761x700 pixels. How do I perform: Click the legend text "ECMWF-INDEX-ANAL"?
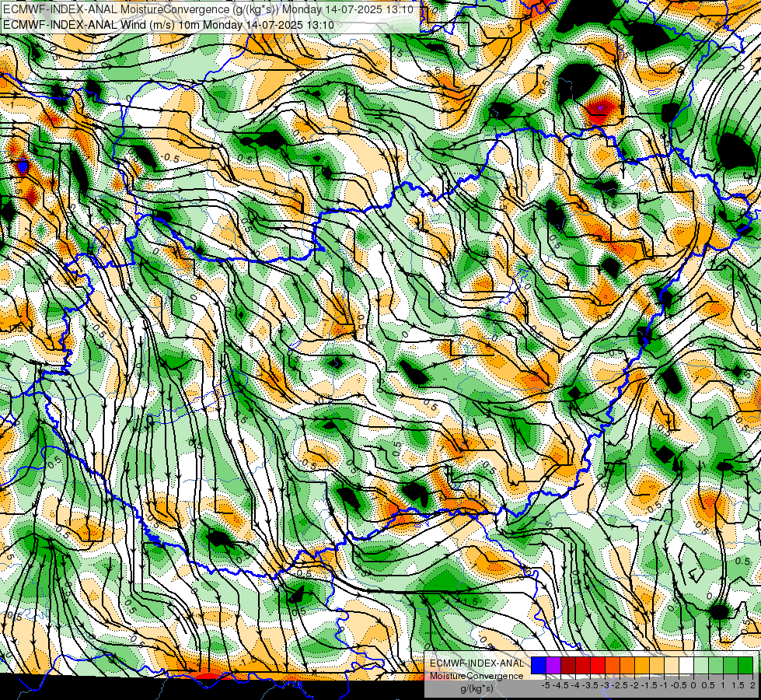pyautogui.click(x=477, y=663)
